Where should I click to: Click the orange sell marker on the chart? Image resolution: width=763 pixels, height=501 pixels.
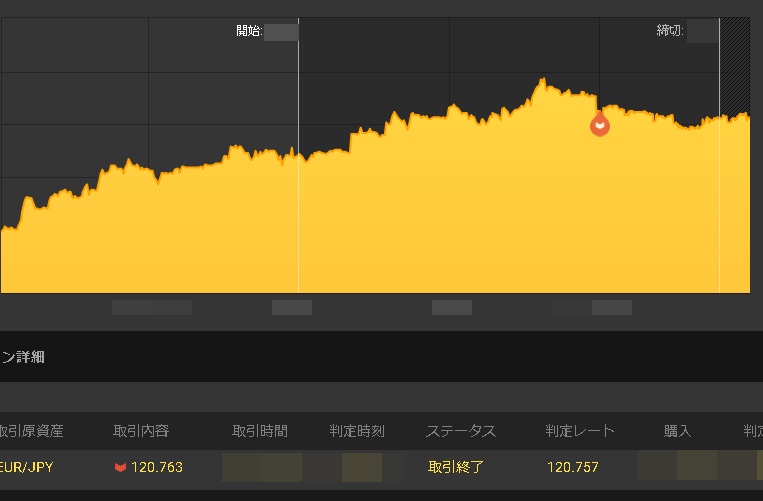coord(600,124)
